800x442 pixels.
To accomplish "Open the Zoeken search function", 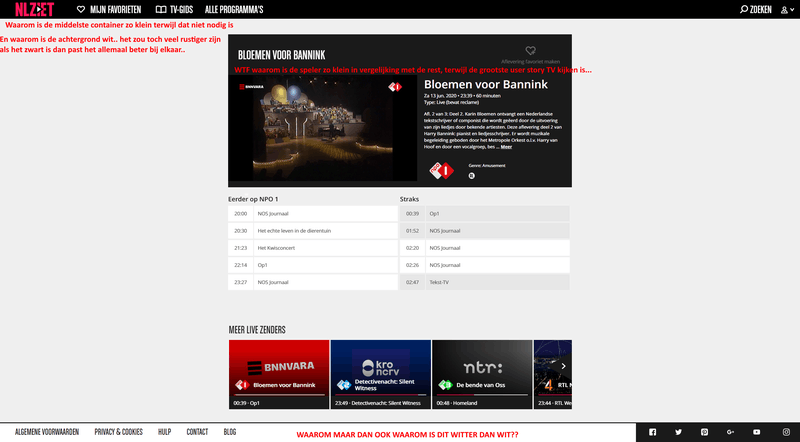I will click(756, 9).
